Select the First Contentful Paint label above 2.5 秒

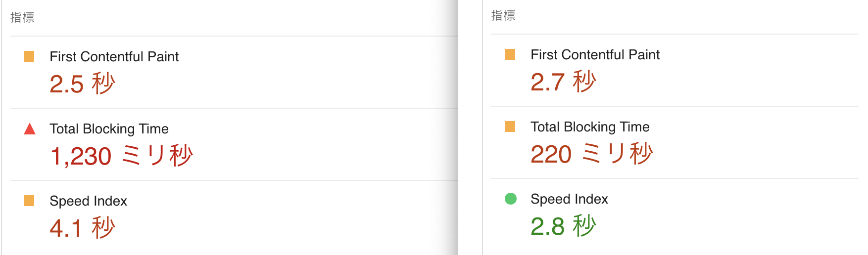[x=114, y=57]
